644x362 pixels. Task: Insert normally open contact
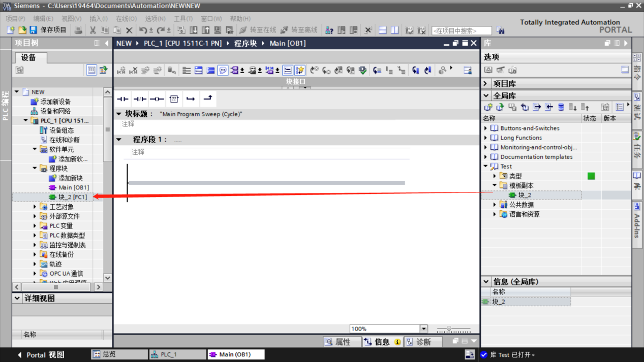pos(122,99)
